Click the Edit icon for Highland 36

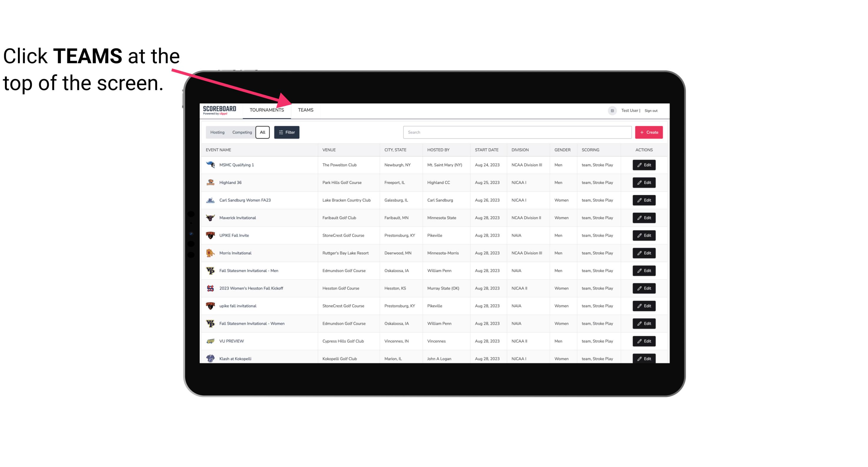(644, 182)
